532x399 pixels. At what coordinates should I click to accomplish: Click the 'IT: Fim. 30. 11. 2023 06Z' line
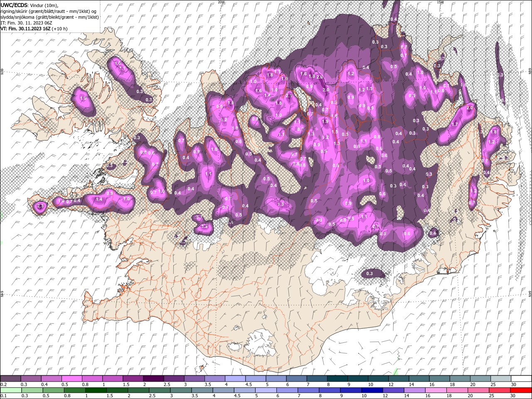25,23
